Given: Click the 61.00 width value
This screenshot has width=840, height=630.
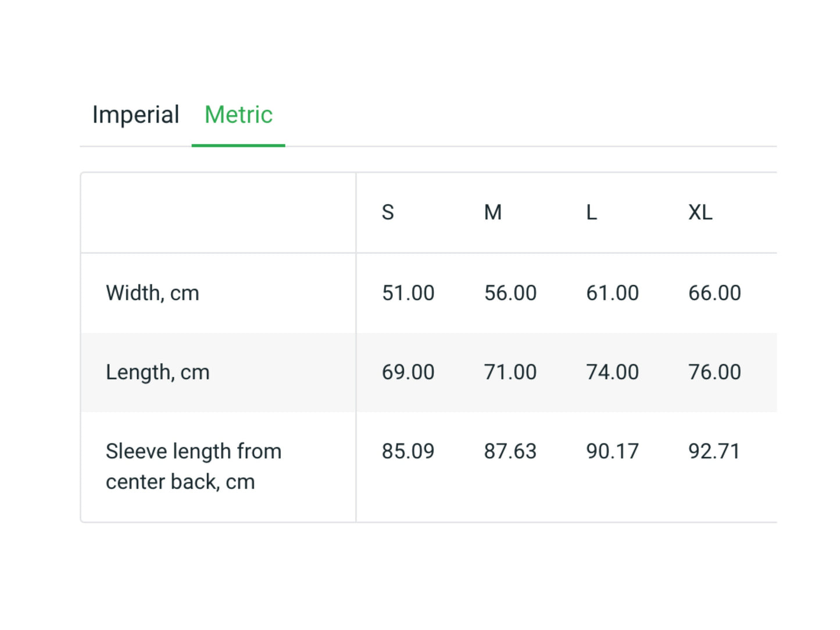Looking at the screenshot, I should (612, 293).
